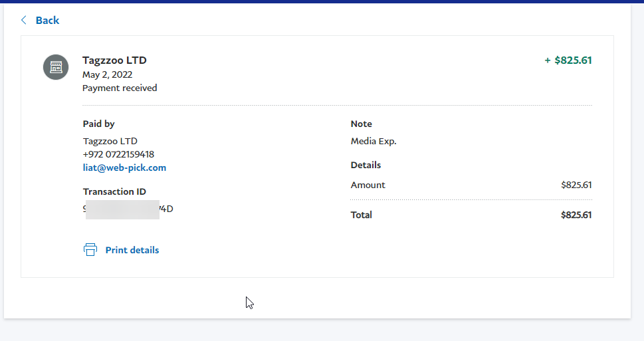Screen dimensions: 644x341
Task: Click the Details heading
Action: (x=366, y=165)
